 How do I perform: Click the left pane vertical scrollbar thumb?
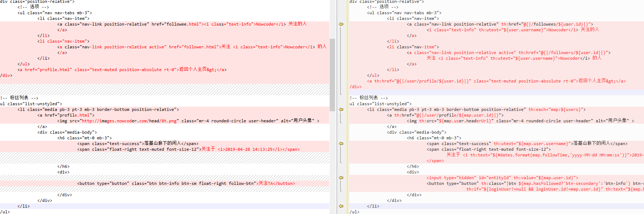click(332, 75)
